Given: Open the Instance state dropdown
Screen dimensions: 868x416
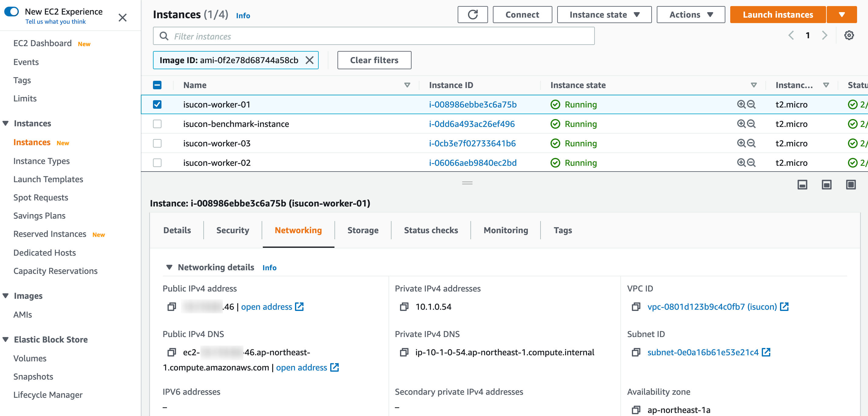Looking at the screenshot, I should [604, 15].
